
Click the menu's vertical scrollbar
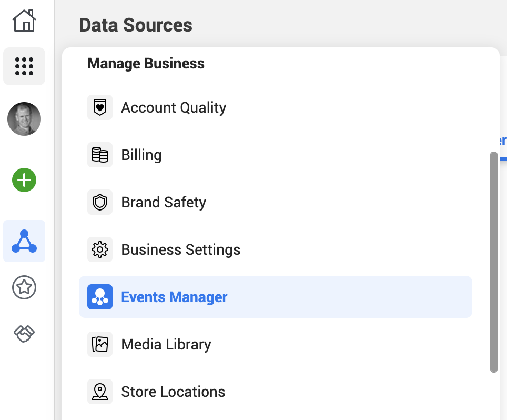pos(494,262)
